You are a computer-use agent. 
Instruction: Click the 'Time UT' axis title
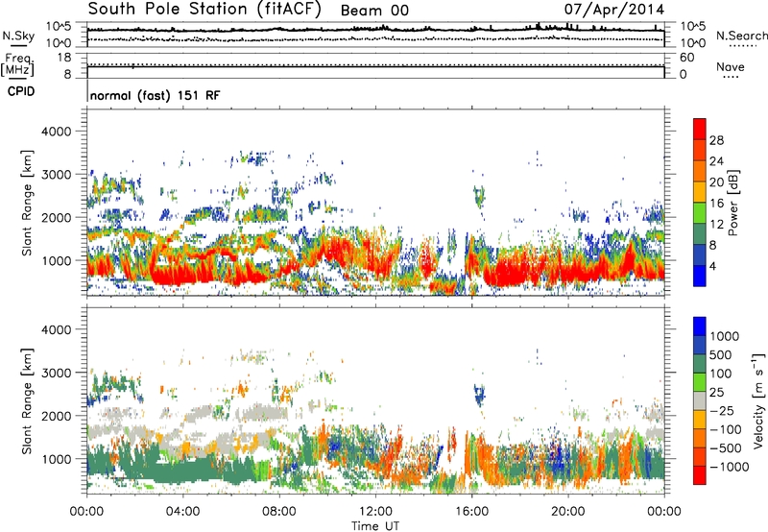tap(375, 526)
